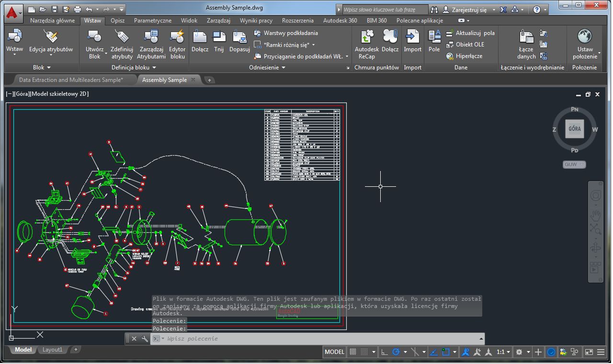
Task: Expand the Definicja bloku panel
Action: 134,68
